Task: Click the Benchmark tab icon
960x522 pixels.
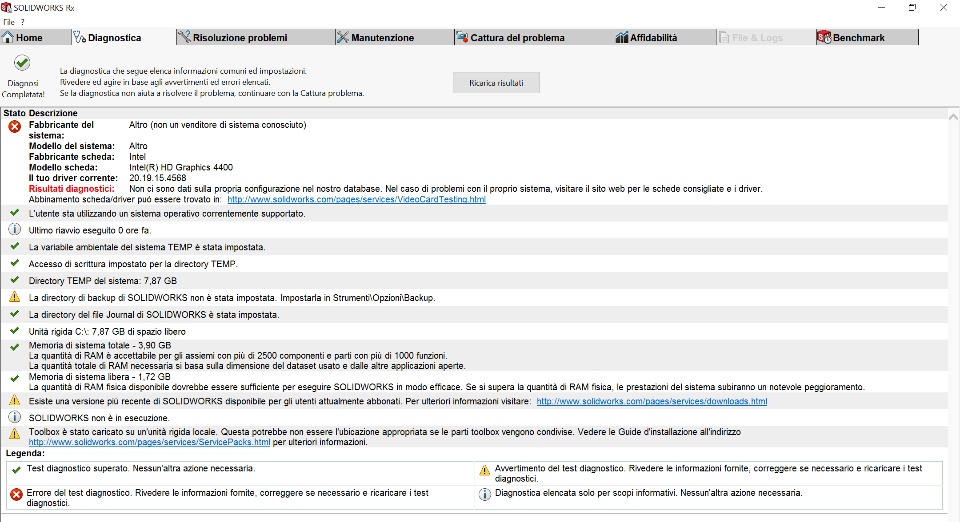Action: click(824, 37)
